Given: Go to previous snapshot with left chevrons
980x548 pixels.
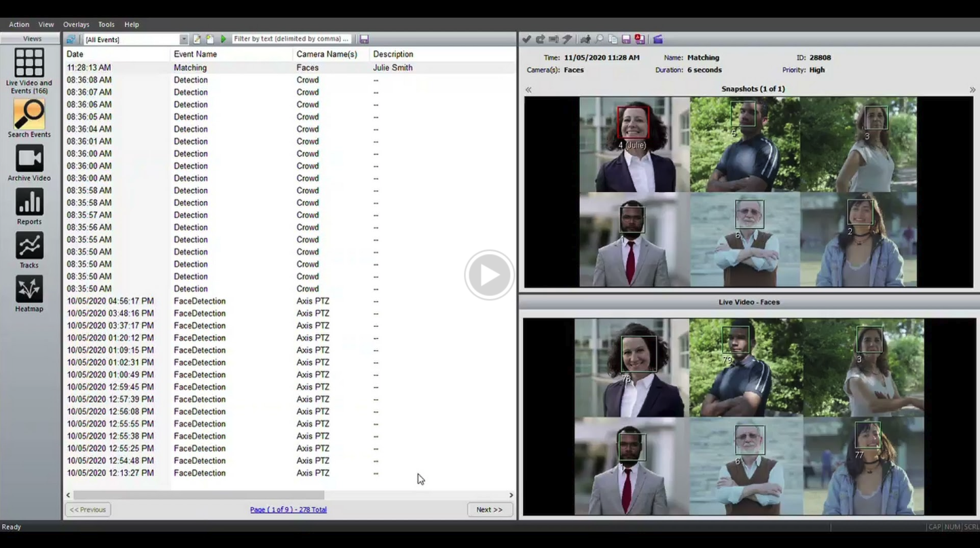Looking at the screenshot, I should 528,90.
